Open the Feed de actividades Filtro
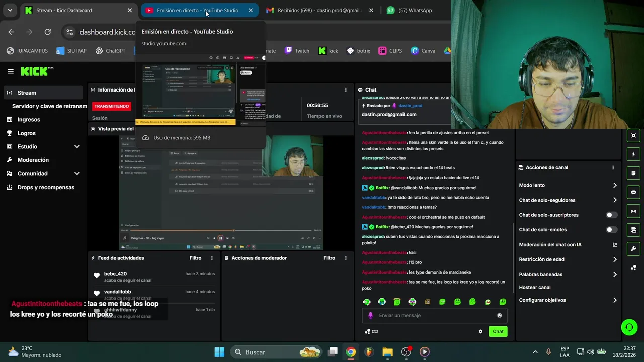Image resolution: width=644 pixels, height=362 pixels. 195,258
